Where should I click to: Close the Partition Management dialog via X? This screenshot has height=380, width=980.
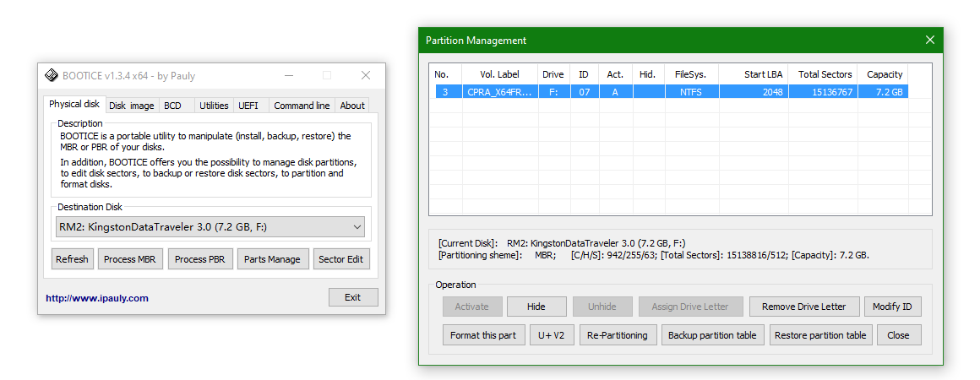pyautogui.click(x=929, y=40)
